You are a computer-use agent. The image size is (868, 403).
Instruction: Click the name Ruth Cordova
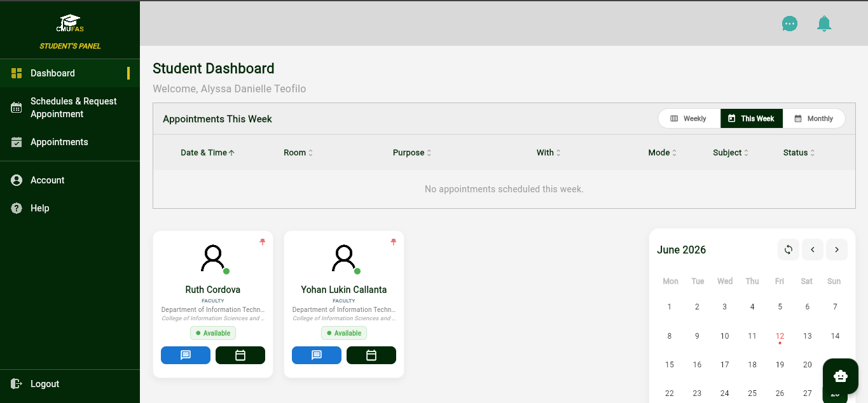[213, 290]
